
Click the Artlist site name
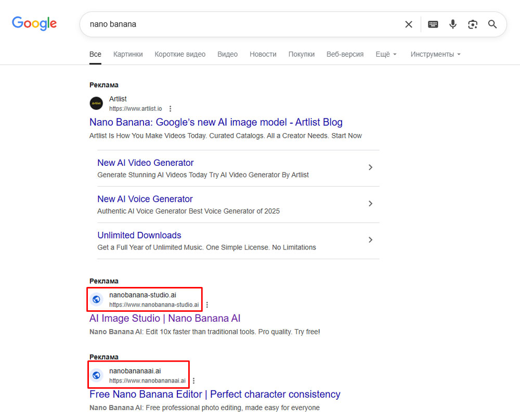tap(118, 99)
